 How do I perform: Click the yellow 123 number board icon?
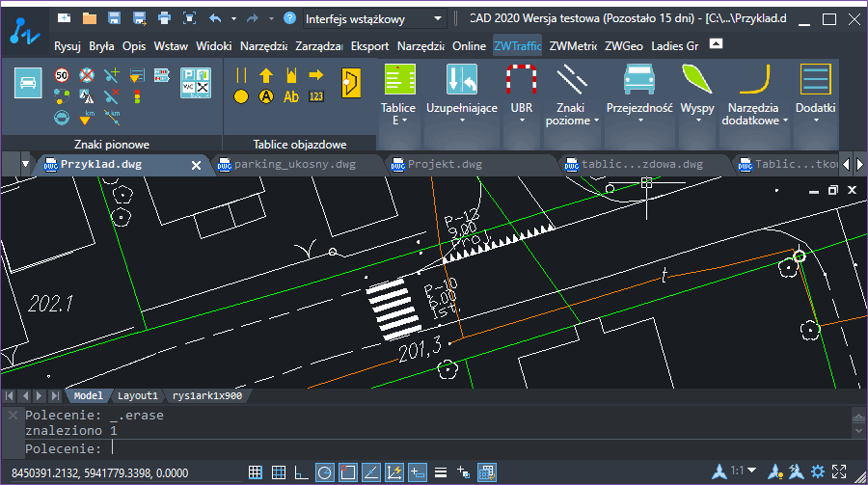[316, 96]
